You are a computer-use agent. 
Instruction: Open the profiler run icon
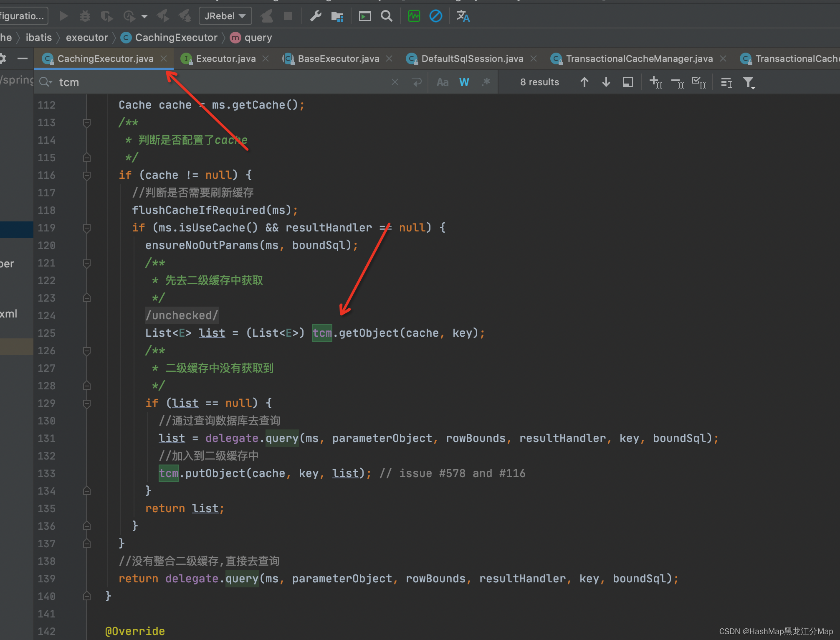pyautogui.click(x=129, y=16)
